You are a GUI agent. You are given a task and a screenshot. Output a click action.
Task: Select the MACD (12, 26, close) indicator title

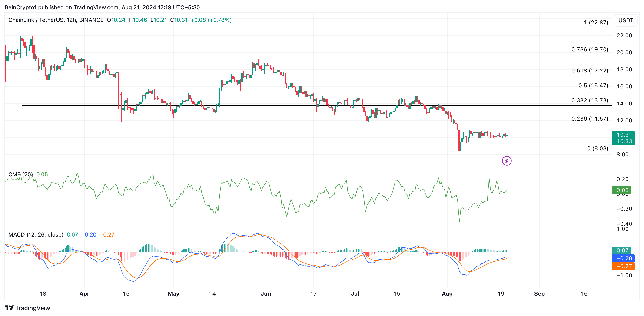tap(36, 235)
